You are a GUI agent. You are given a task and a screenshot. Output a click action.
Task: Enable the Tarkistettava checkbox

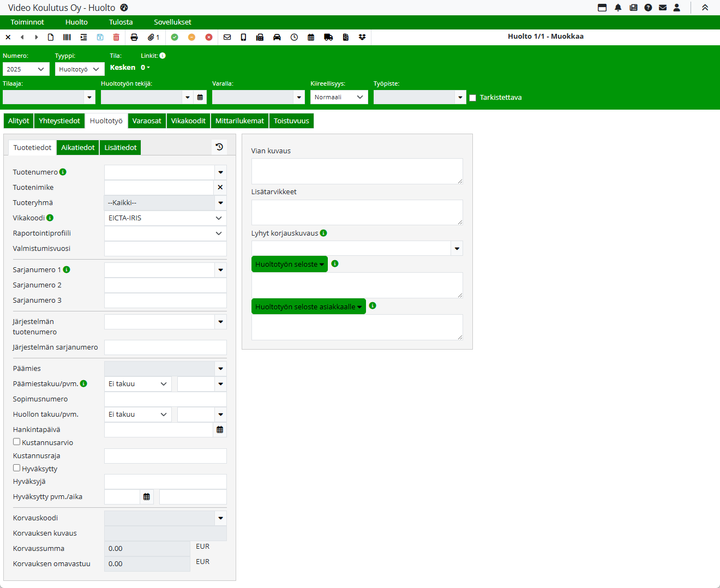tap(473, 98)
